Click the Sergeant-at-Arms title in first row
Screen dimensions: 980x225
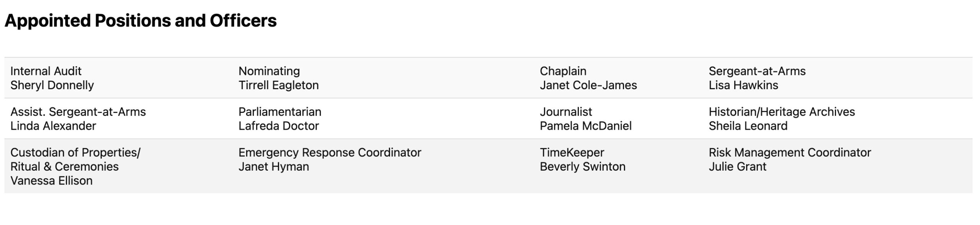tap(757, 71)
